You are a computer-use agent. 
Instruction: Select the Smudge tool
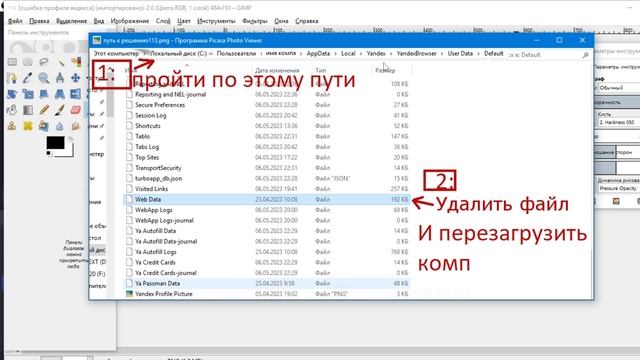pyautogui.click(x=76, y=126)
